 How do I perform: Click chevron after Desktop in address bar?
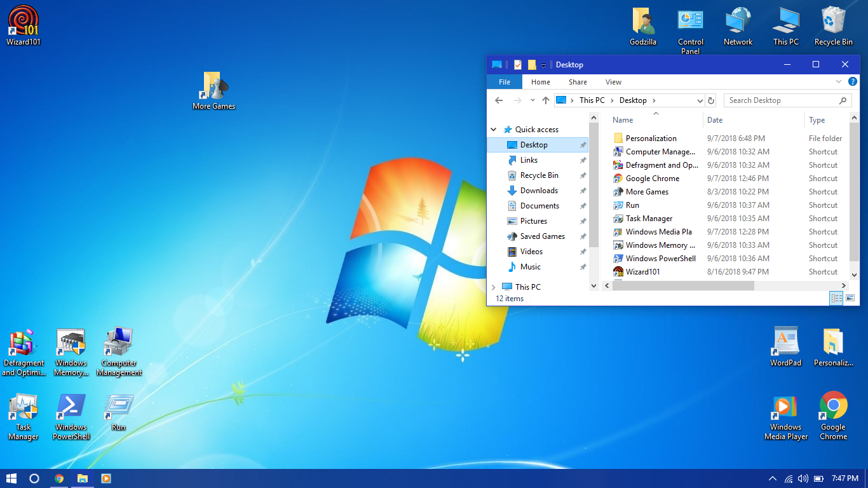tap(654, 100)
